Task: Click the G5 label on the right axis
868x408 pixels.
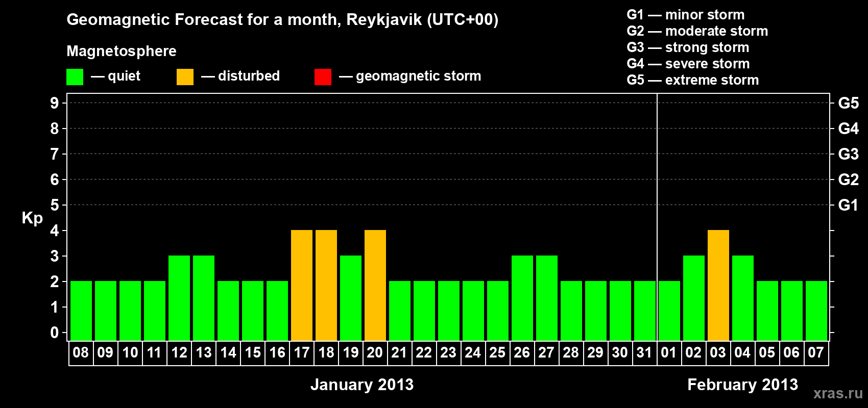Action: 849,103
